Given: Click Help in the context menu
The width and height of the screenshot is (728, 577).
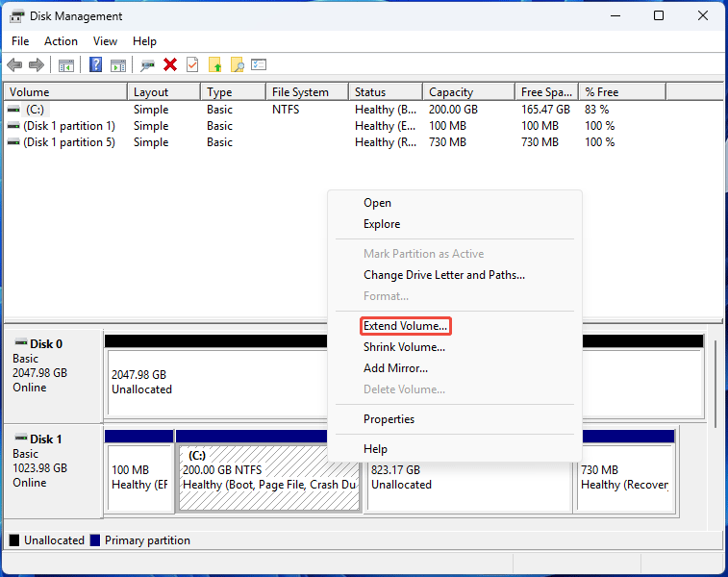Looking at the screenshot, I should (x=455, y=449).
